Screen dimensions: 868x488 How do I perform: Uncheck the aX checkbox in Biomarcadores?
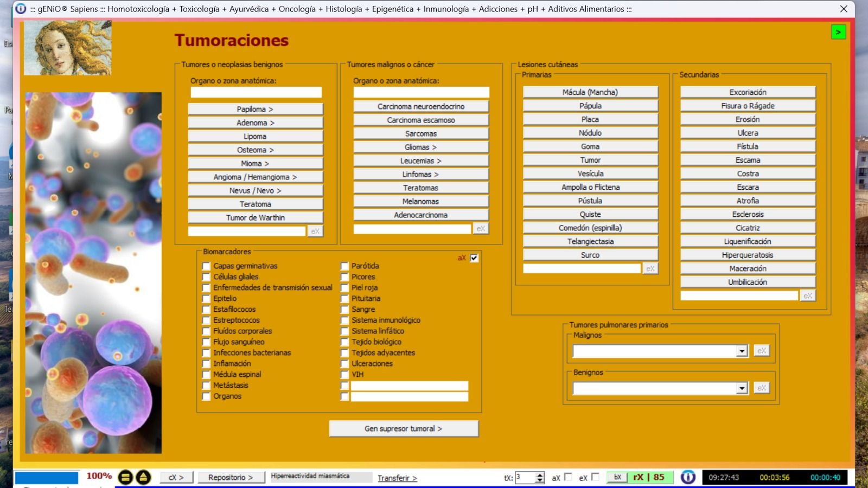474,258
